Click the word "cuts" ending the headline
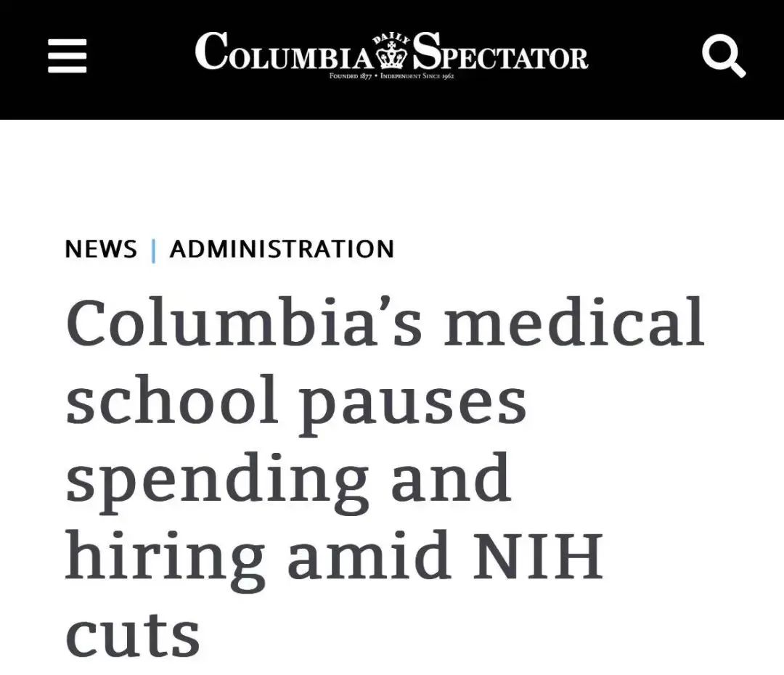The height and width of the screenshot is (675, 784). coord(133,635)
